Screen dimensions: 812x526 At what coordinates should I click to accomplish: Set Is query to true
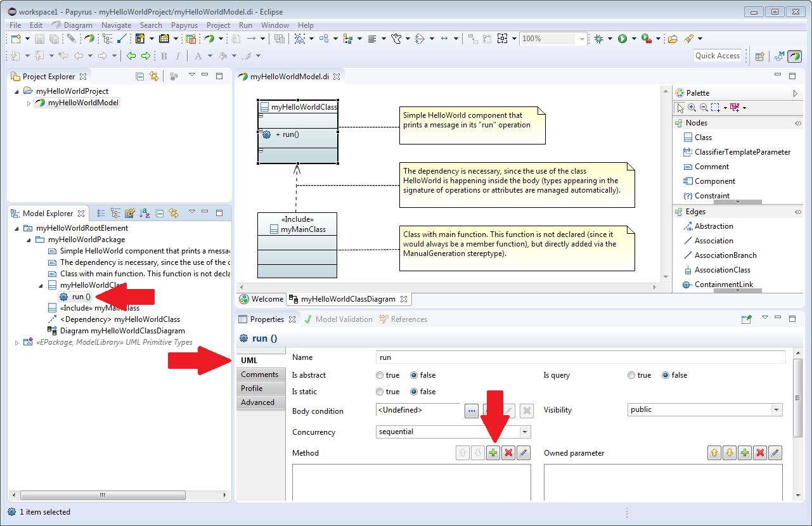(631, 375)
